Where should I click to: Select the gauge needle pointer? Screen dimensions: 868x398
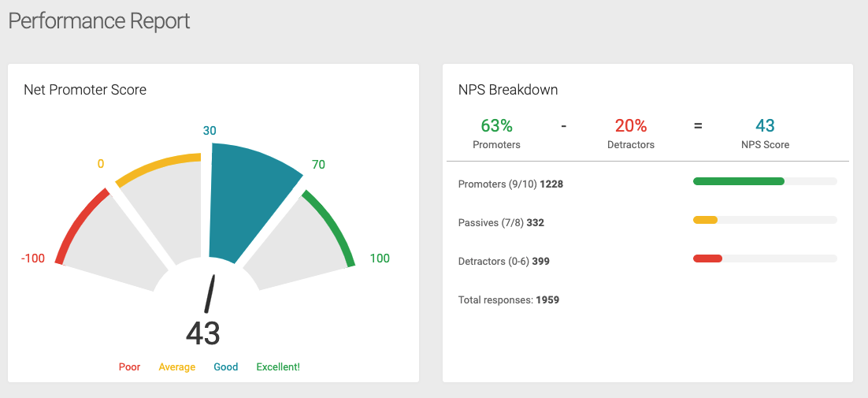pos(210,293)
